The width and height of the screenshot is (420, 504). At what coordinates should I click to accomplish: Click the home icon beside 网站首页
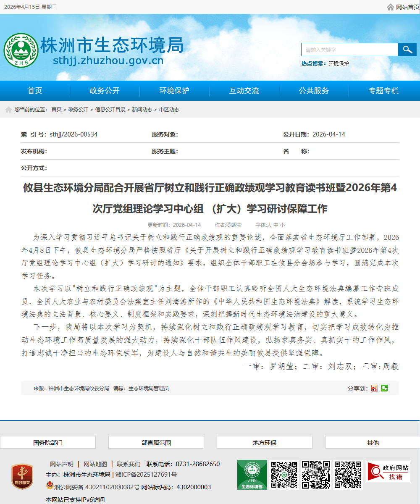click(x=391, y=7)
